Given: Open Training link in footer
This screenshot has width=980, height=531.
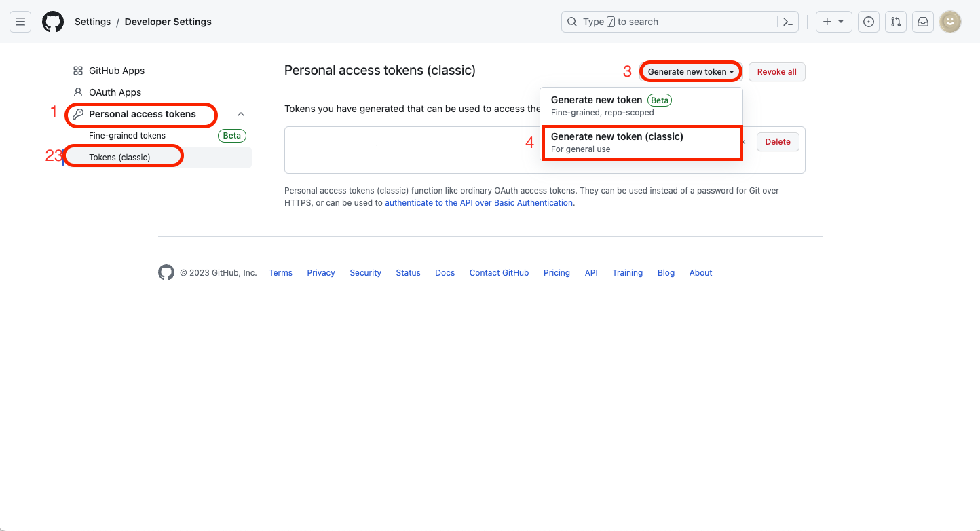Looking at the screenshot, I should (627, 273).
